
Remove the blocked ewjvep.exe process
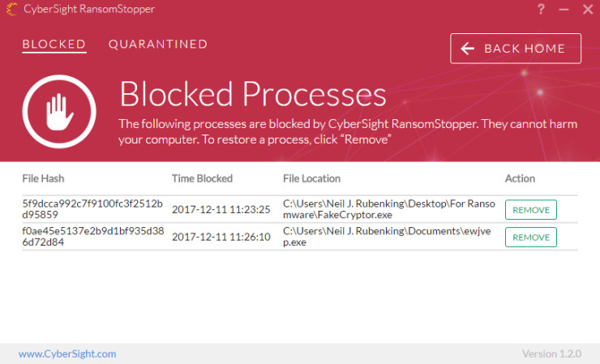coord(531,238)
